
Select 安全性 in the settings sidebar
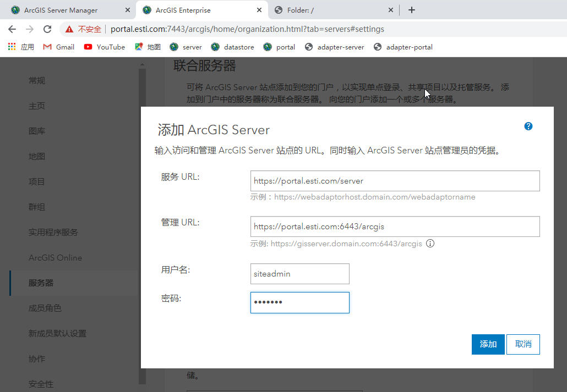41,384
